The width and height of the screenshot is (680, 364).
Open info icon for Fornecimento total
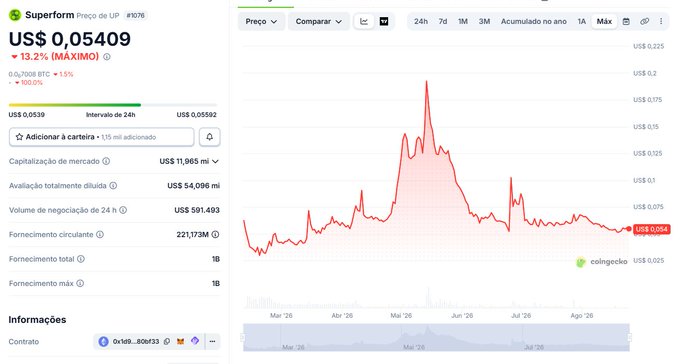pyautogui.click(x=81, y=259)
